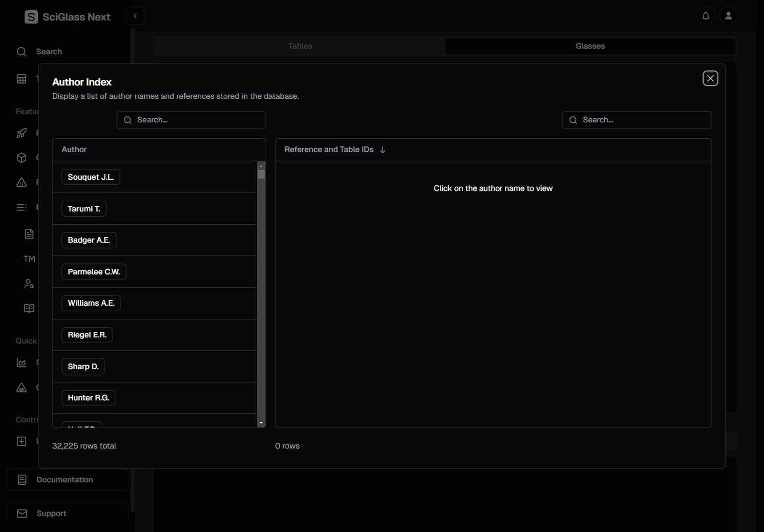Image resolution: width=764 pixels, height=532 pixels.
Task: Click the Documentation book icon
Action: pyautogui.click(x=22, y=480)
